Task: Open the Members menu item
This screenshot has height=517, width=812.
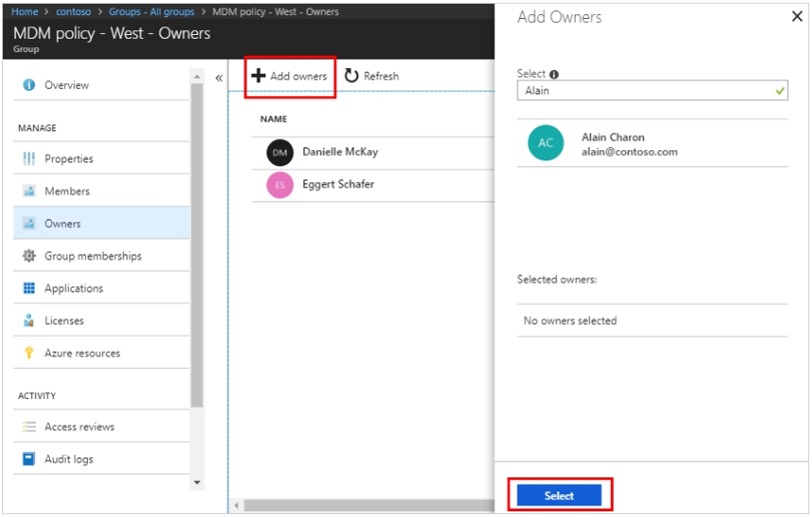Action: [67, 192]
